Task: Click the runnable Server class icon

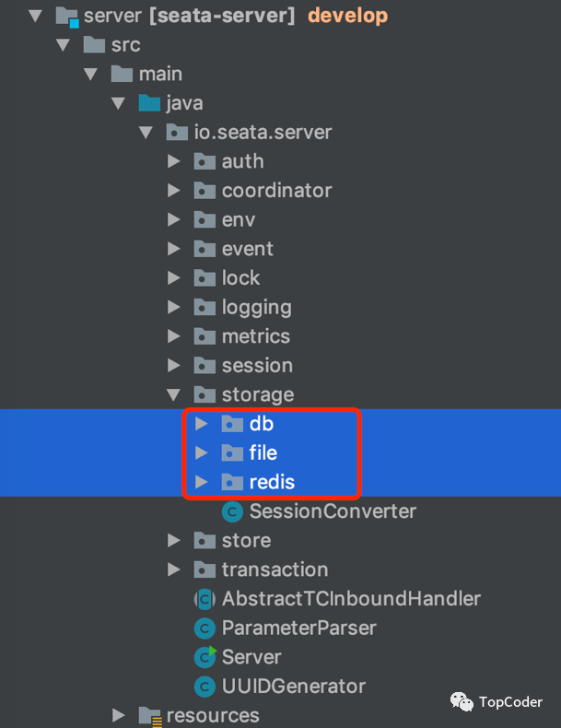Action: point(205,657)
